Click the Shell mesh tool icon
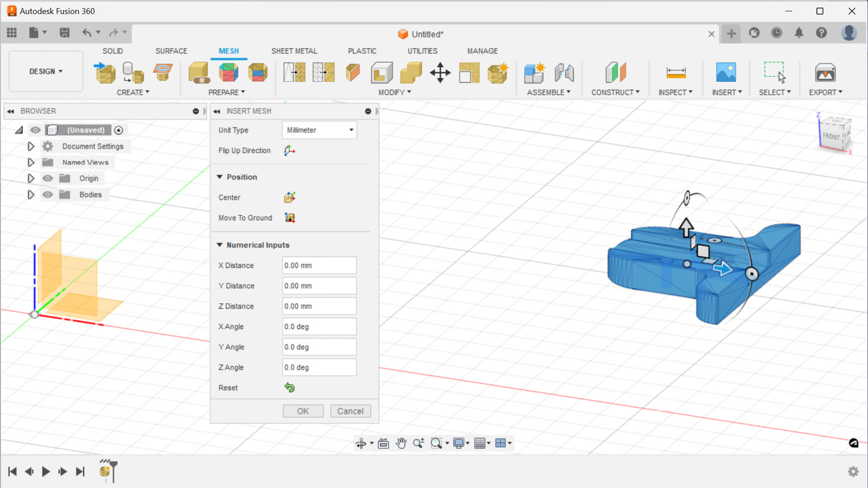Viewport: 868px width, 488px height. (x=382, y=72)
